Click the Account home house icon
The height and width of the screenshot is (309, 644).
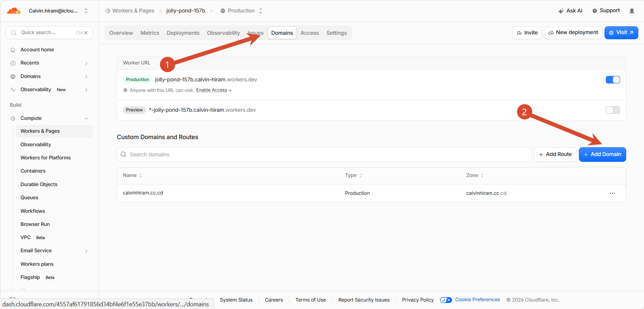pyautogui.click(x=13, y=50)
